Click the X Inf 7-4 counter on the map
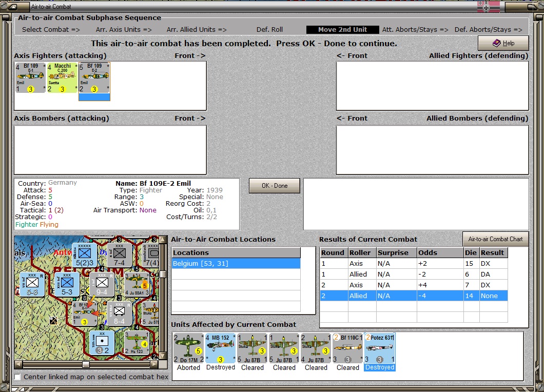 120,255
